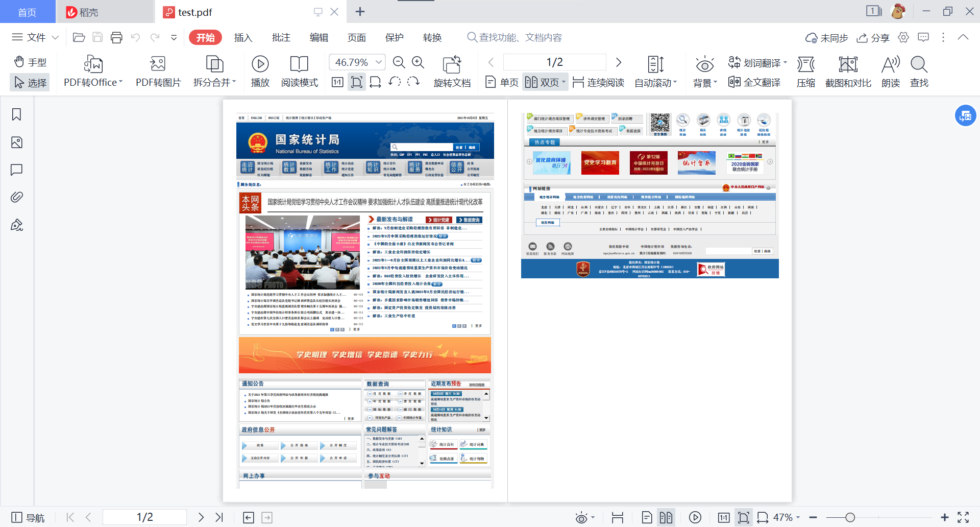
Task: Toggle single page (单页) view
Action: coord(502,82)
